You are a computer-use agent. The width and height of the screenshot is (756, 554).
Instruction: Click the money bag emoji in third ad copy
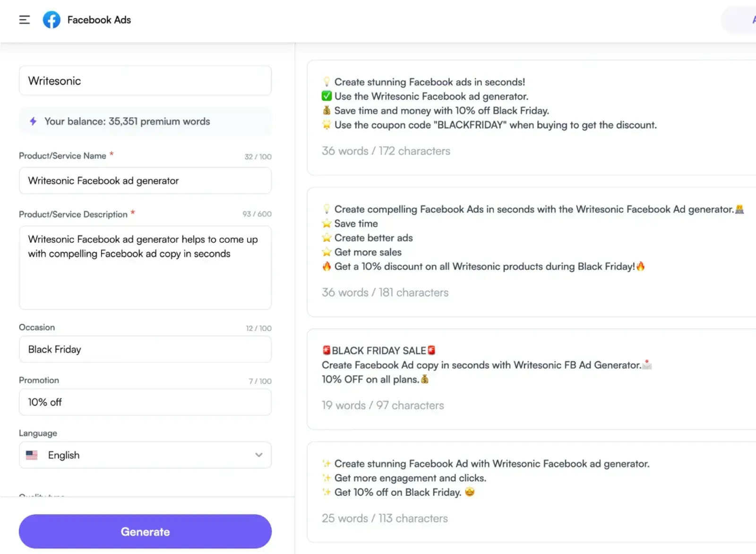(x=424, y=379)
